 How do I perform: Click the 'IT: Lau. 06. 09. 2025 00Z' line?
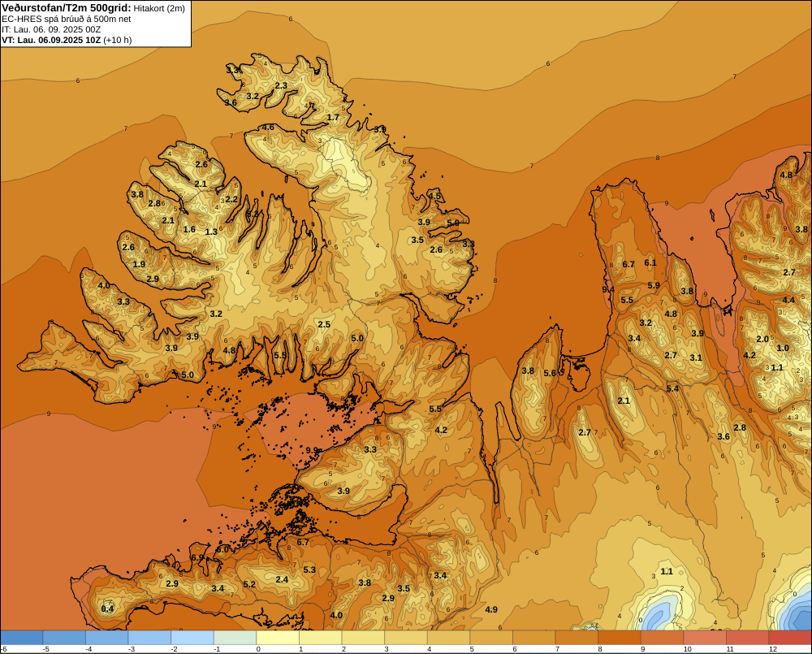[x=51, y=29]
